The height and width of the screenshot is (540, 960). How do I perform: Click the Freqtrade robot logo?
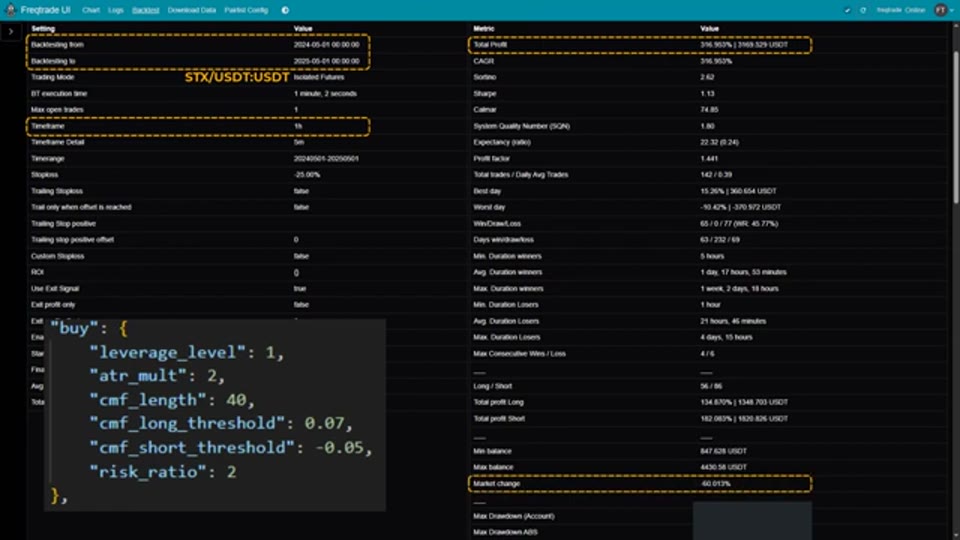[10, 10]
